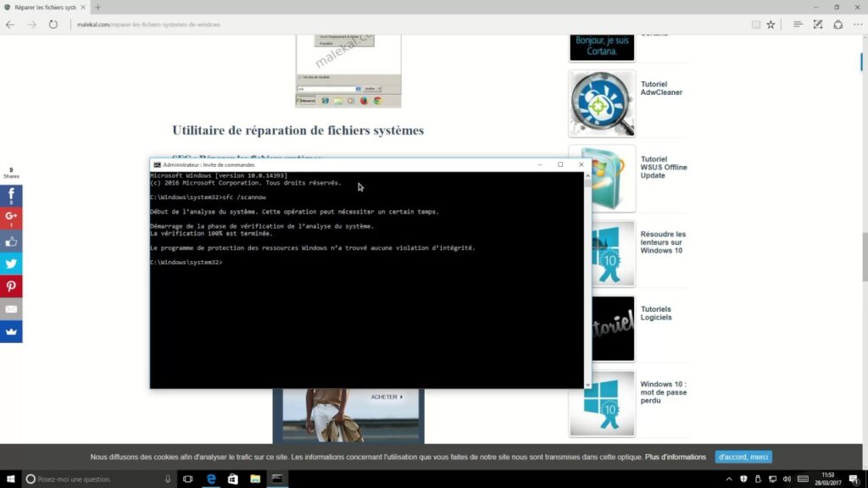The width and height of the screenshot is (868, 488).
Task: Add the page to favorites with the star
Action: point(771,25)
